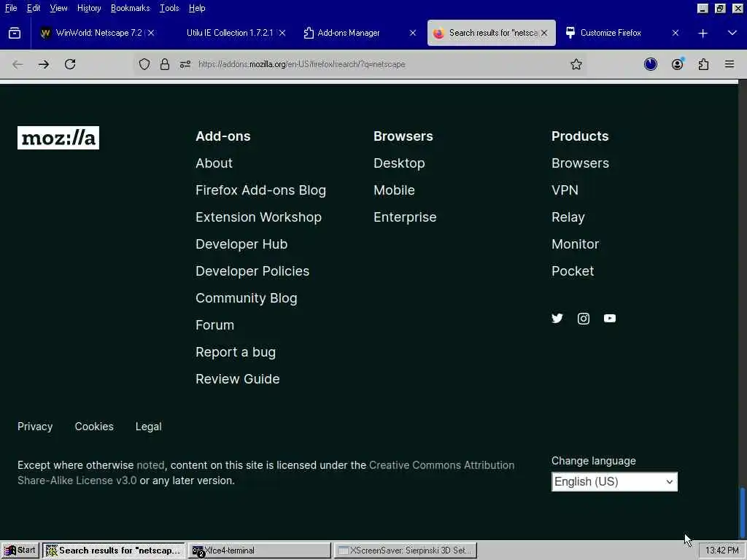747x560 pixels.
Task: Reload the current page
Action: [70, 64]
